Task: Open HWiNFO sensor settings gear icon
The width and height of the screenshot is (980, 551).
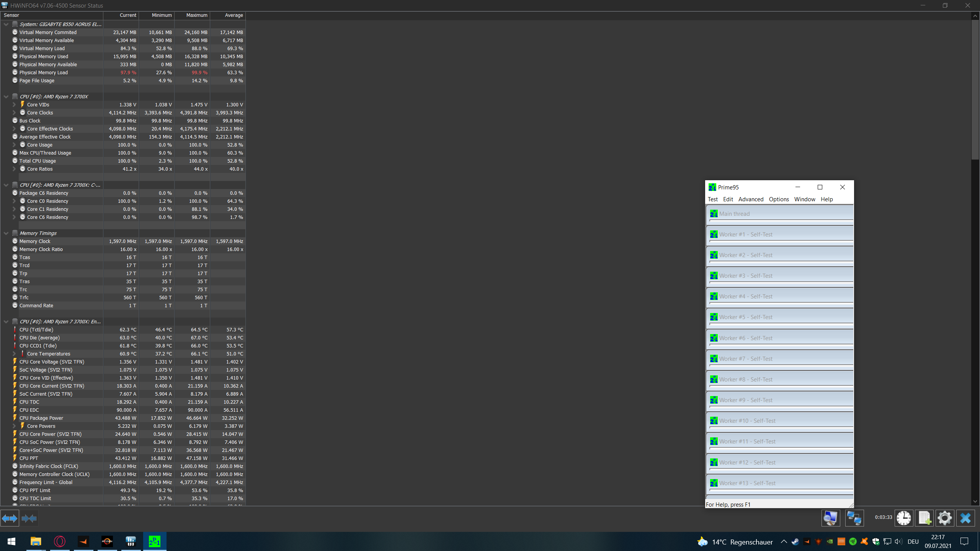Action: pyautogui.click(x=944, y=518)
